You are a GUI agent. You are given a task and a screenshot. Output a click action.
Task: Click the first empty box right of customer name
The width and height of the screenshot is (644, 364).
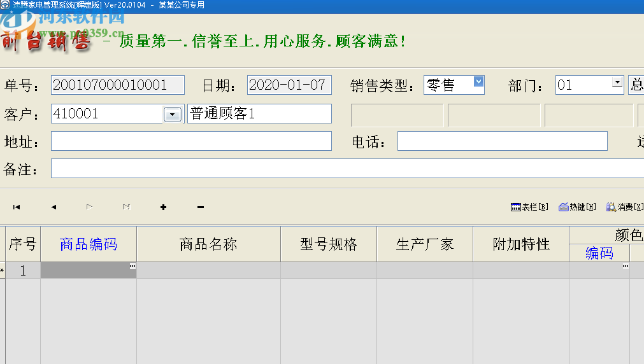click(397, 115)
